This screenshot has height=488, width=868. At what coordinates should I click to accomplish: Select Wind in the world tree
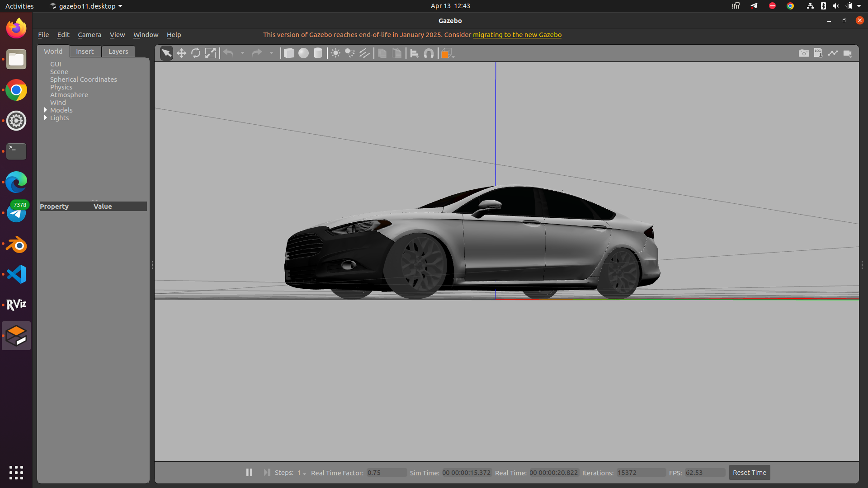(58, 103)
